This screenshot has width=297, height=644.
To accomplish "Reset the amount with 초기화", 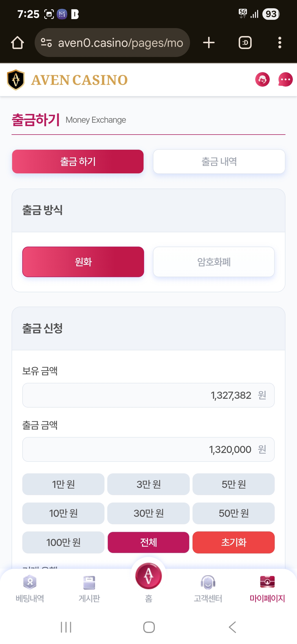I will [233, 542].
